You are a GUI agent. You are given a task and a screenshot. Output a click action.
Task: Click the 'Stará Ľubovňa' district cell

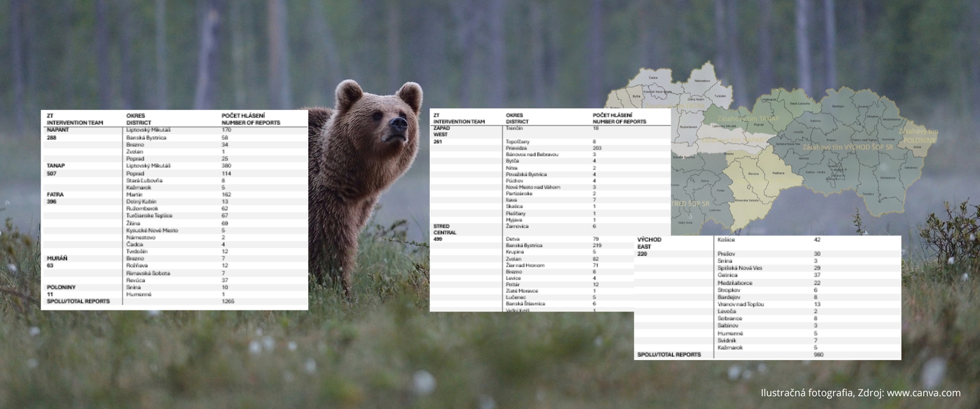tap(145, 180)
